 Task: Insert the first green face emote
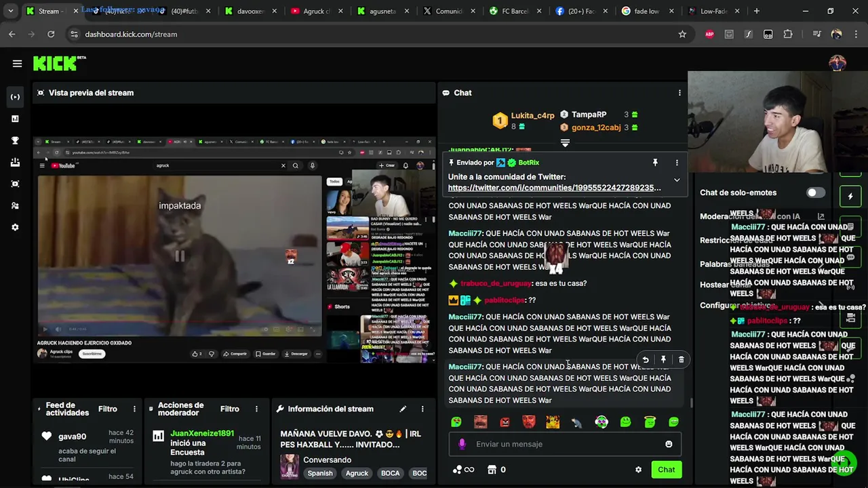456,422
